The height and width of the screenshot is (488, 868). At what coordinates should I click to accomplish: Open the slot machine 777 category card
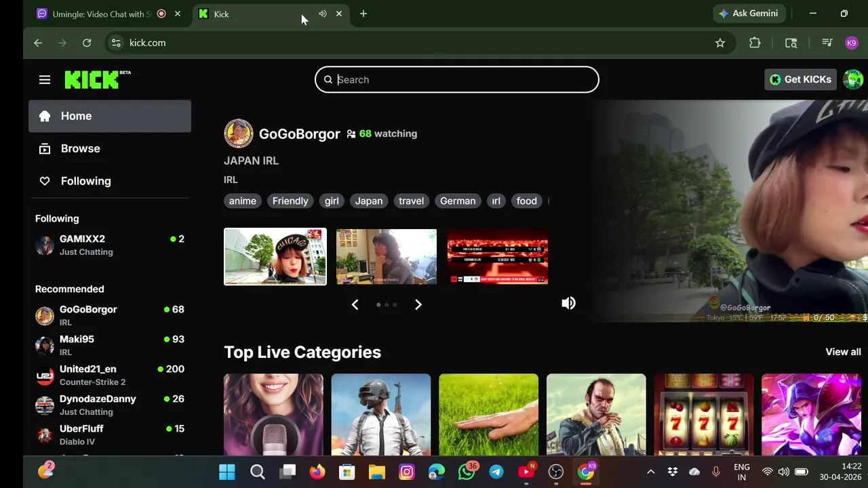[704, 414]
